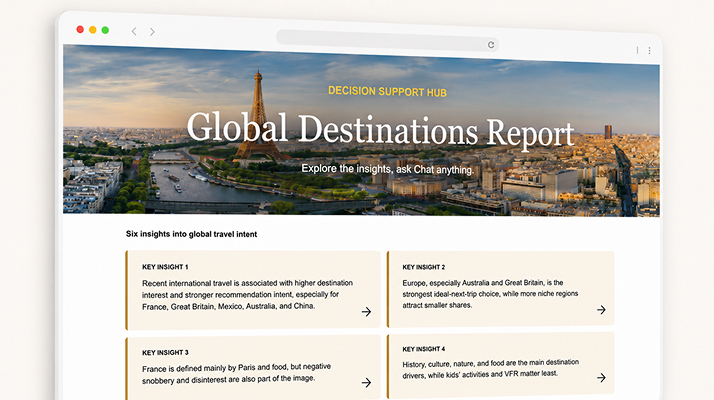The width and height of the screenshot is (714, 400).
Task: Click the Decision Support Hub label
Action: coord(388,91)
